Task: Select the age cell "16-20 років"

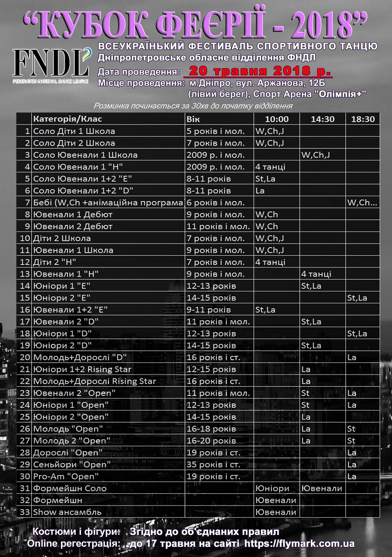Action: pyautogui.click(x=211, y=441)
